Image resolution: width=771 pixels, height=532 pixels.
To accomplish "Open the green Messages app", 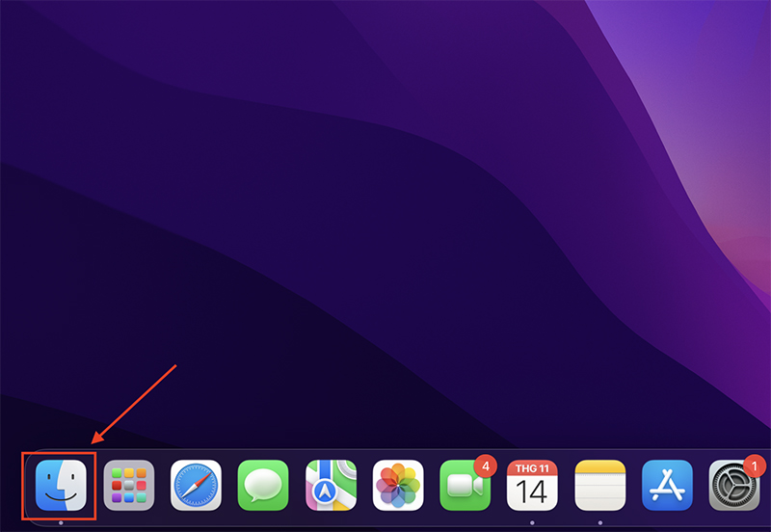I will pos(263,486).
